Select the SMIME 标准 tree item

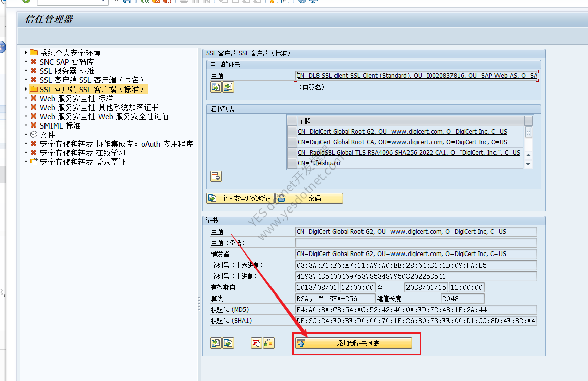(x=60, y=126)
